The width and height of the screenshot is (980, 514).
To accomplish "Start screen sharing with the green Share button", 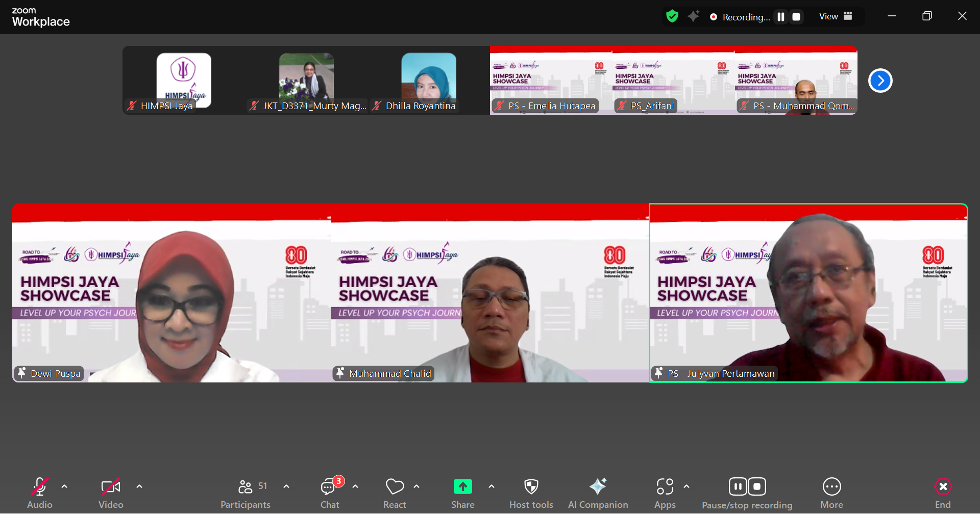I will pos(463,493).
